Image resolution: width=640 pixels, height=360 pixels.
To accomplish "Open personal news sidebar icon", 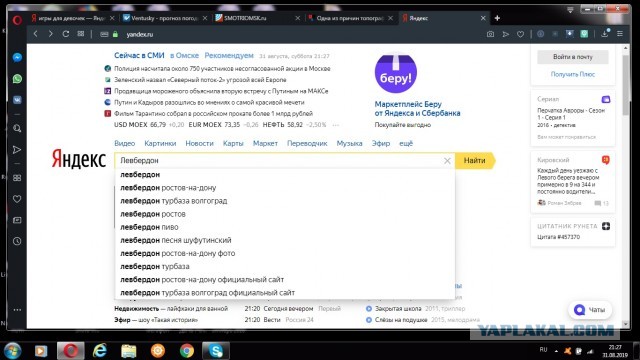I will [x=17, y=220].
